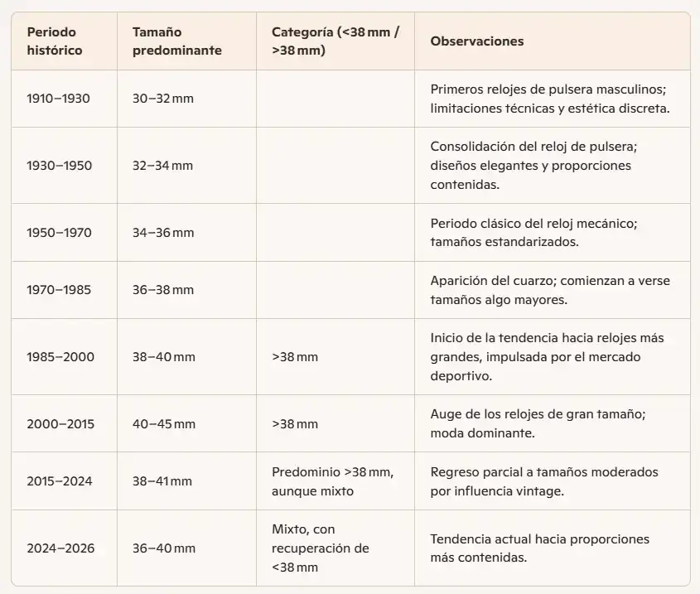Select the 2015–2024 period cell
Screen dimensions: 700x594
coord(59,481)
